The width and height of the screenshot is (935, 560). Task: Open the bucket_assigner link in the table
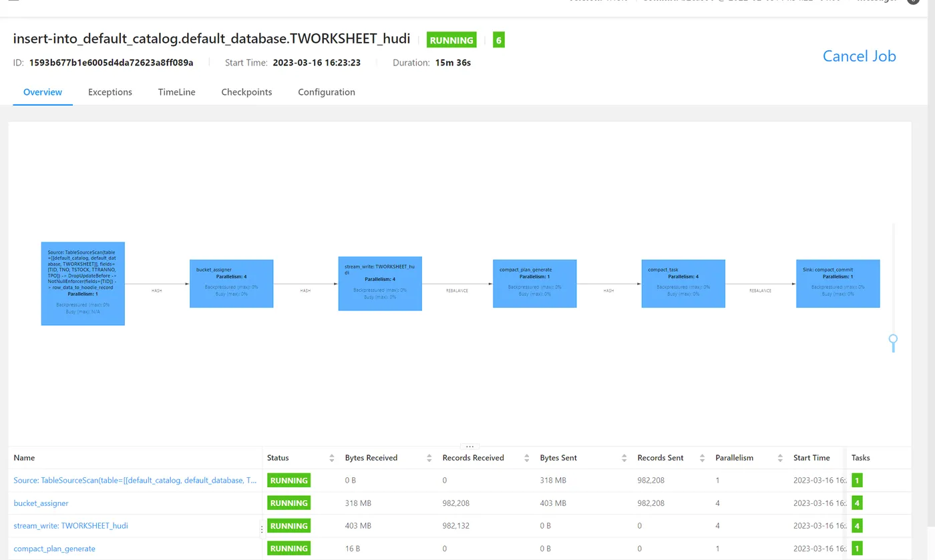(x=41, y=503)
